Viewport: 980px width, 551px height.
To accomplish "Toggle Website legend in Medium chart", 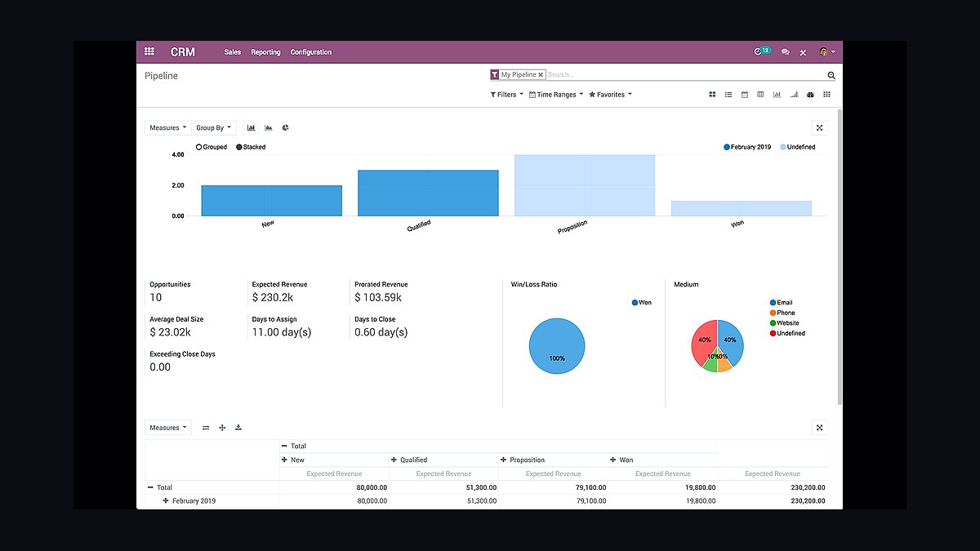I will [x=784, y=322].
